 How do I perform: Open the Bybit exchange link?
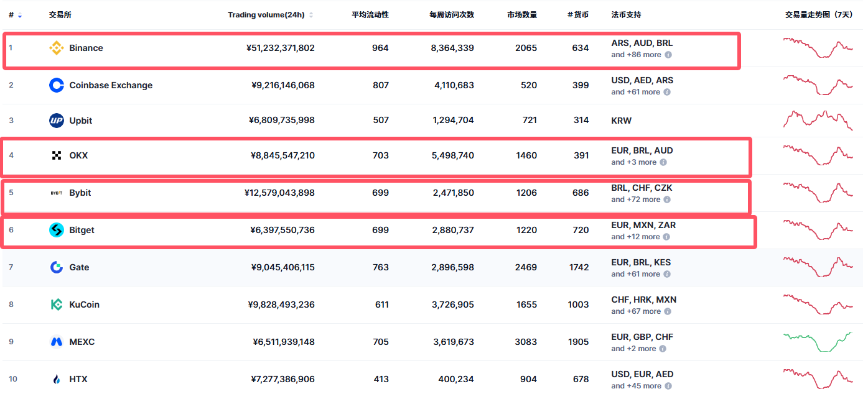(80, 193)
